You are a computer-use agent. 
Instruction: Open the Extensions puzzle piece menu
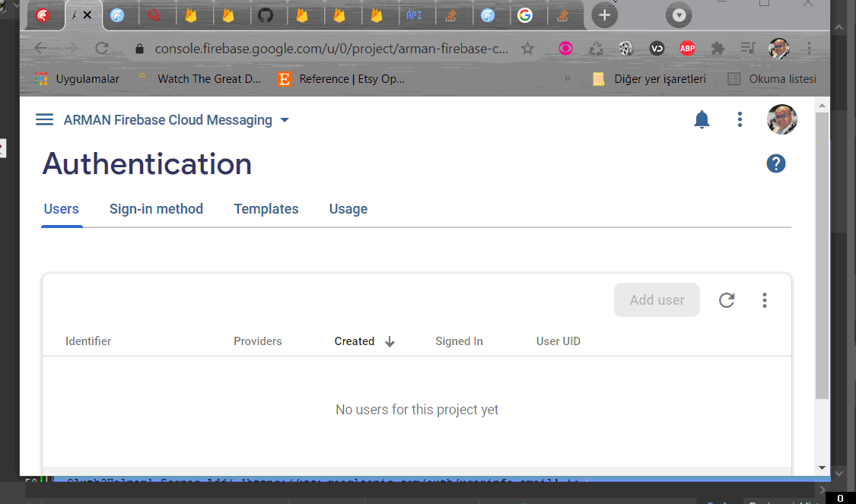point(718,49)
